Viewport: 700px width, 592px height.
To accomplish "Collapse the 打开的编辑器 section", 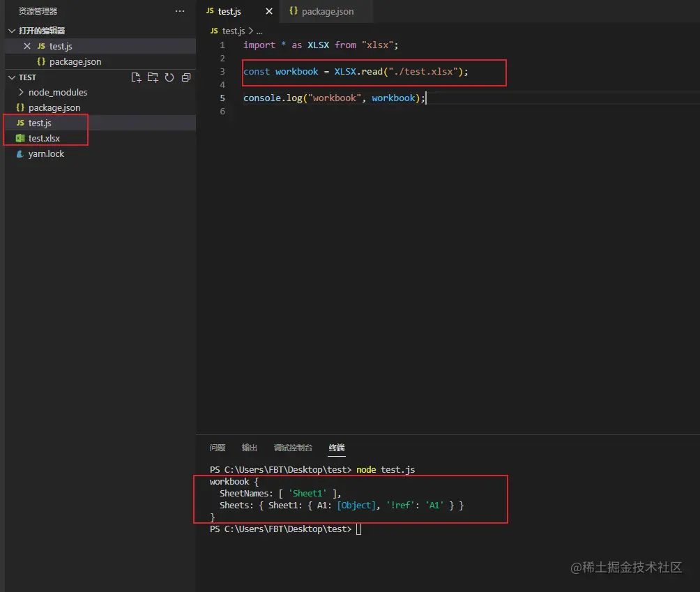I will point(13,31).
